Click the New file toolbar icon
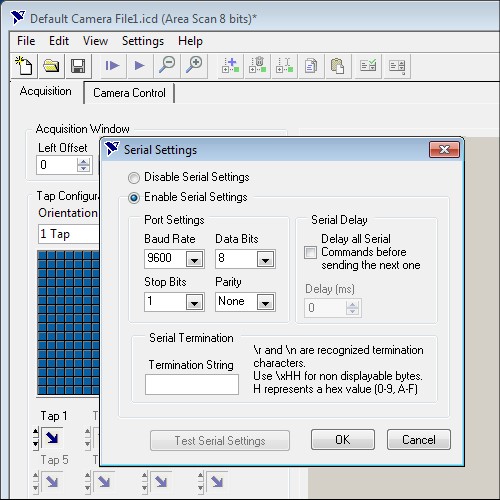Screen dimensions: 500x500 tap(24, 66)
